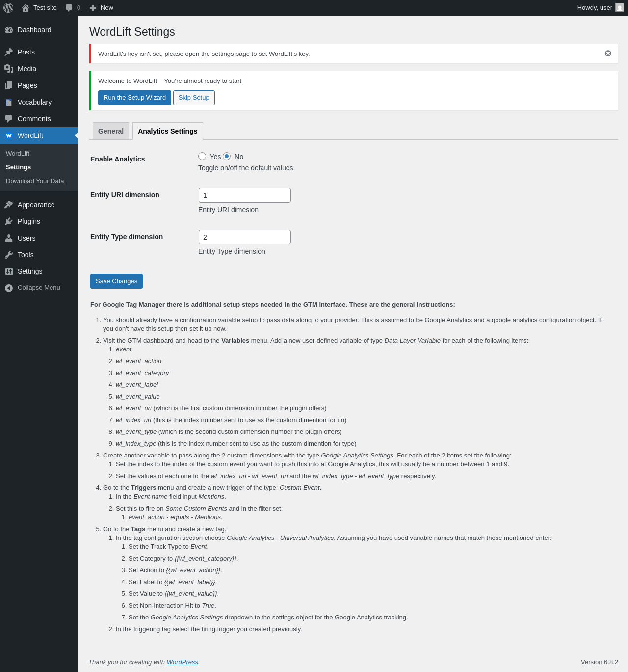Click the WordLift W logo icon
Viewport: 628px width, 672px height.
9,135
